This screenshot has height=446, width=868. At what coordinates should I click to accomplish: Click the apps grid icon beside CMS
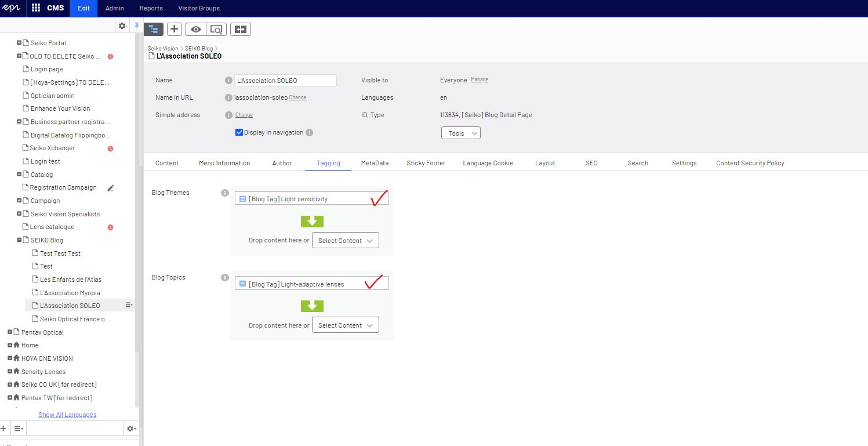click(x=36, y=8)
